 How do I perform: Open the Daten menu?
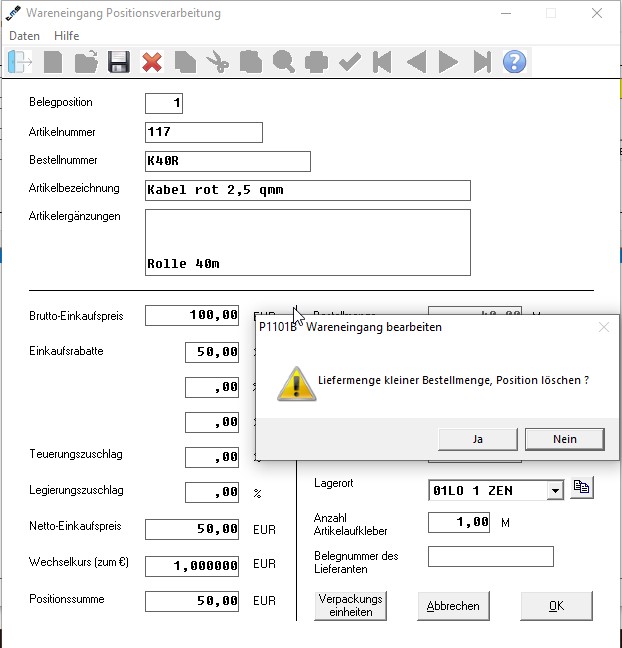coord(24,36)
